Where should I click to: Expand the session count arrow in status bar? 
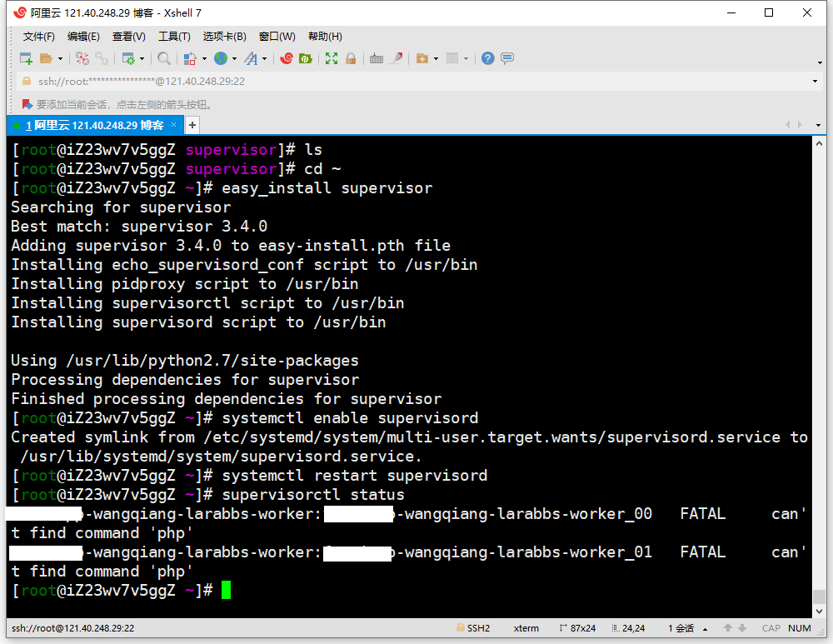706,629
